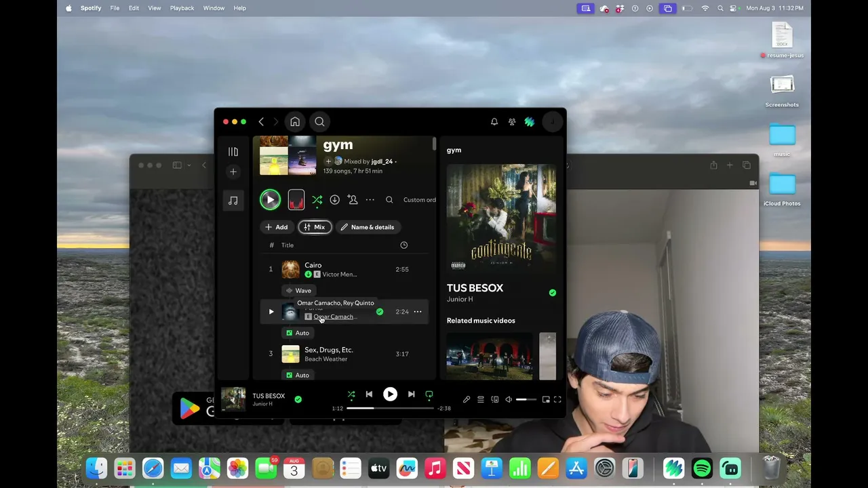Navigate back in Spotify
868x488 pixels.
261,122
